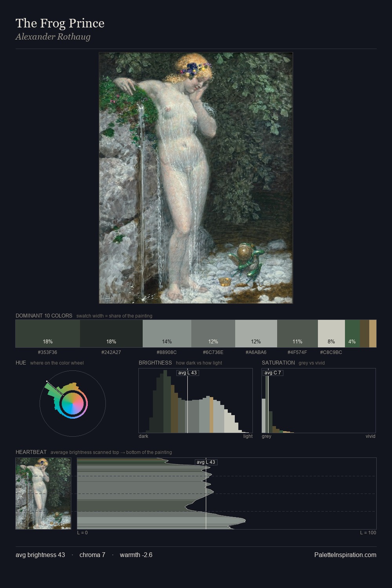The image size is (392, 588).
Task: Click the brightness histogram chart
Action: click(196, 401)
